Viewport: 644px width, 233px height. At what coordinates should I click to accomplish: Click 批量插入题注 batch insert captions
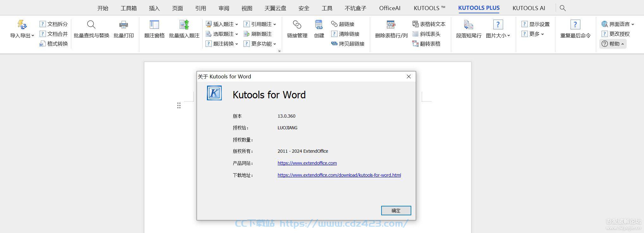(184, 29)
